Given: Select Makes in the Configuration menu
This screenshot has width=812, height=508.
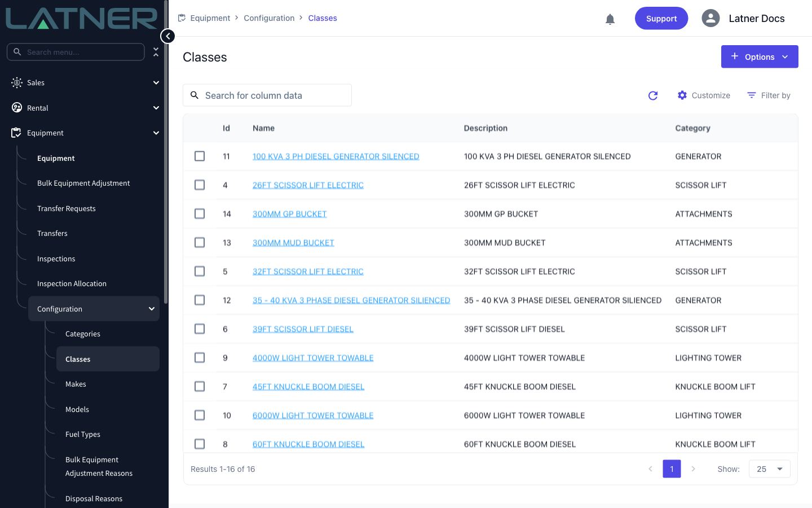Looking at the screenshot, I should click(x=76, y=384).
